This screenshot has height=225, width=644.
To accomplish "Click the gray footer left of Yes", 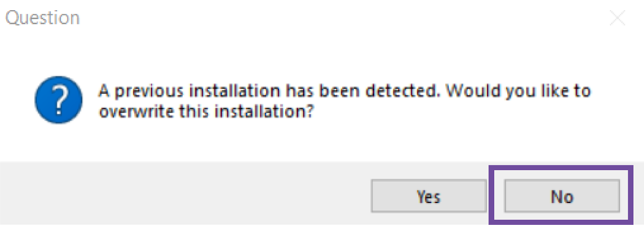I will [183, 195].
